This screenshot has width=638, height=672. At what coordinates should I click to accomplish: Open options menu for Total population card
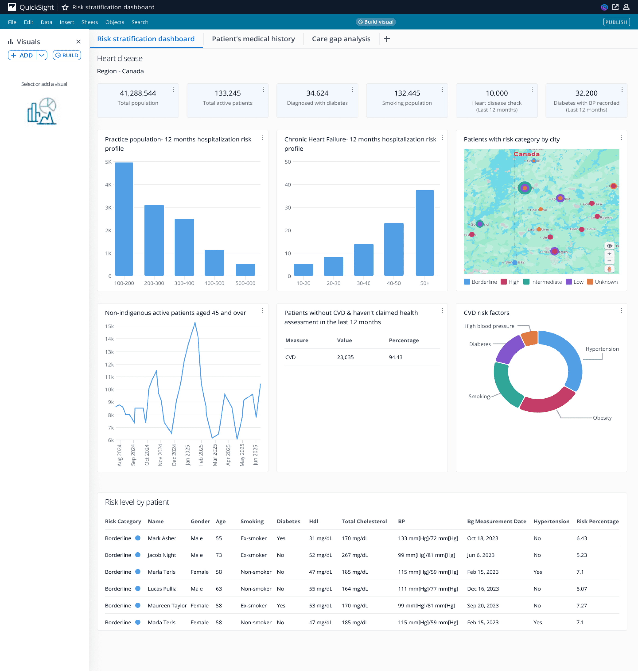[x=173, y=89]
